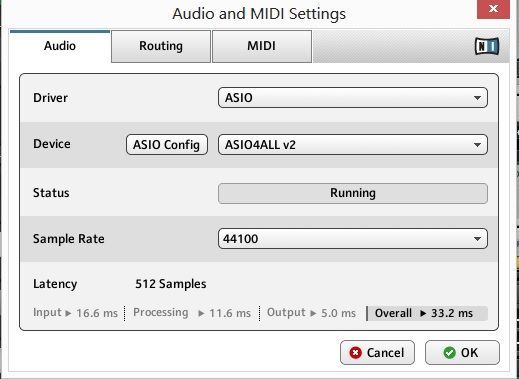519x379 pixels.
Task: Click the green checkmark icon on OK
Action: 449,353
